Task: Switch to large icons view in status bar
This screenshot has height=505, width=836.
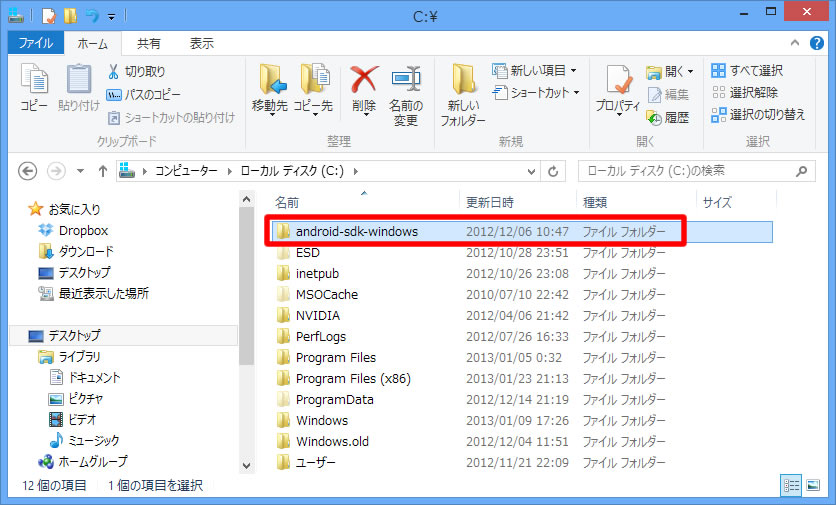Action: tap(813, 485)
